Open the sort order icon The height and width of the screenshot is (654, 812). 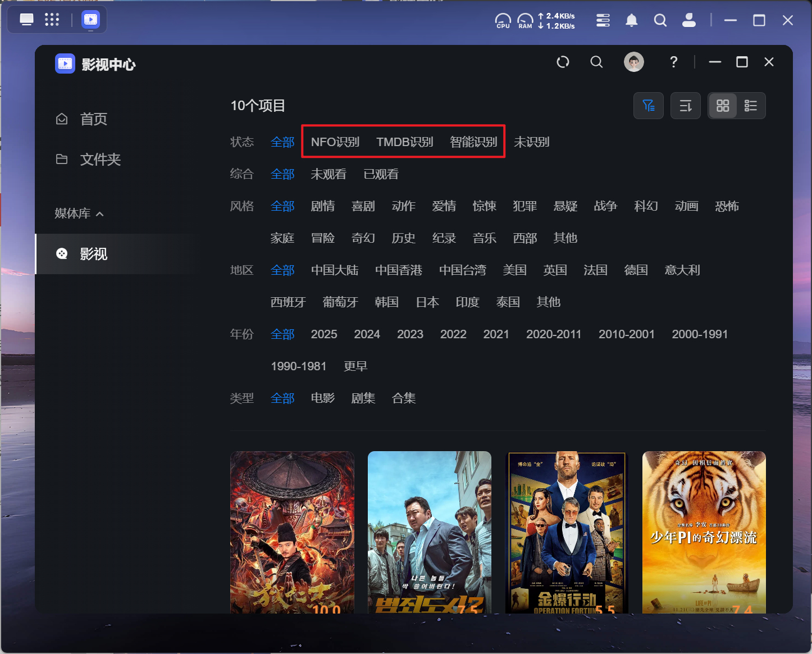tap(686, 106)
